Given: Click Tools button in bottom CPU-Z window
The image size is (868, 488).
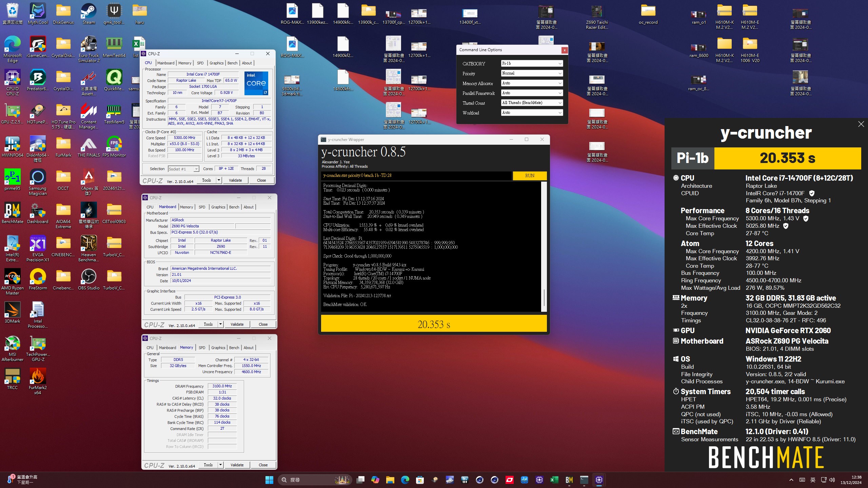Looking at the screenshot, I should click(208, 465).
